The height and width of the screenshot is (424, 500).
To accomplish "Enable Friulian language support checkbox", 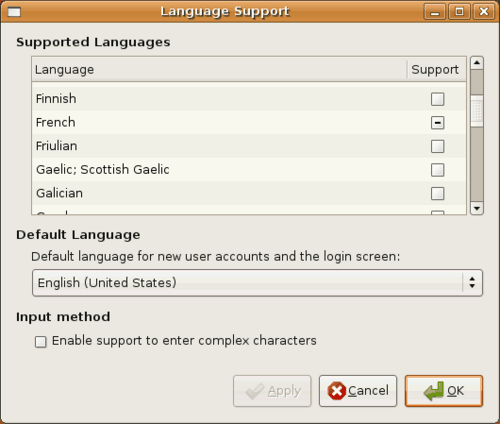I will pyautogui.click(x=437, y=146).
